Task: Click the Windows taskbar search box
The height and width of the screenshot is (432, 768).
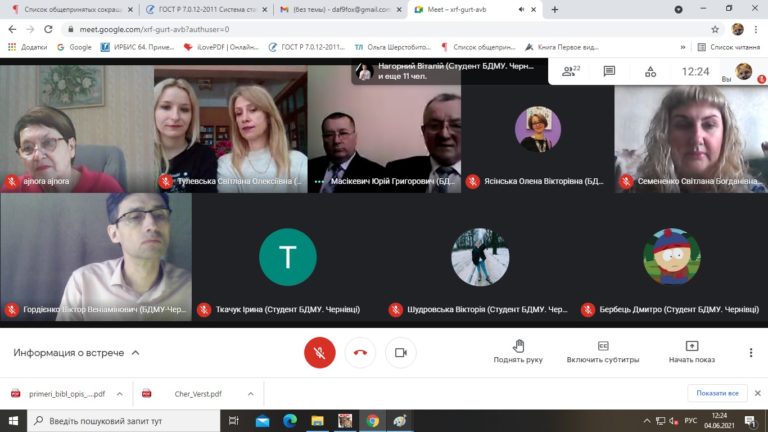Action: click(120, 421)
